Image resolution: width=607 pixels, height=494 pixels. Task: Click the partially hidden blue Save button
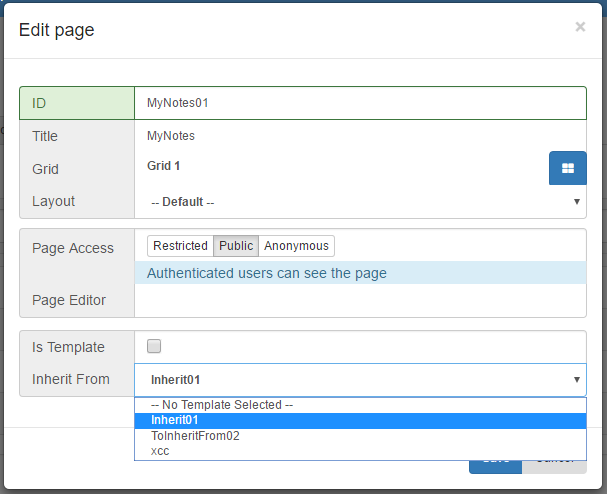click(495, 466)
